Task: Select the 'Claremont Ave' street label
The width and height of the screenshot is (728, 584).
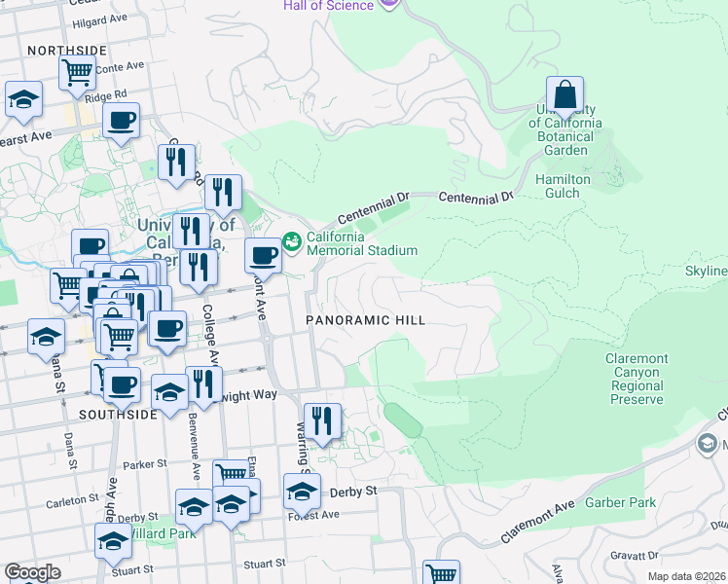Action: (x=537, y=522)
